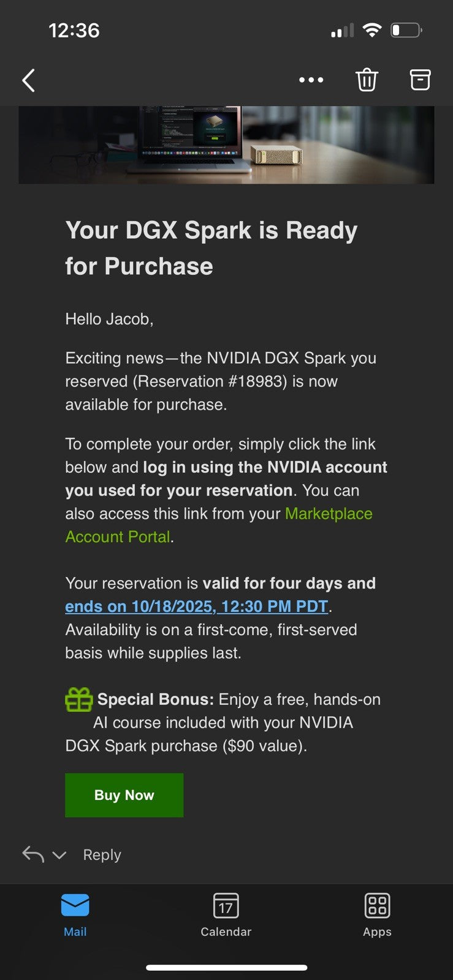Select the Mail tab
Screen dimensions: 453x980
pos(75,916)
